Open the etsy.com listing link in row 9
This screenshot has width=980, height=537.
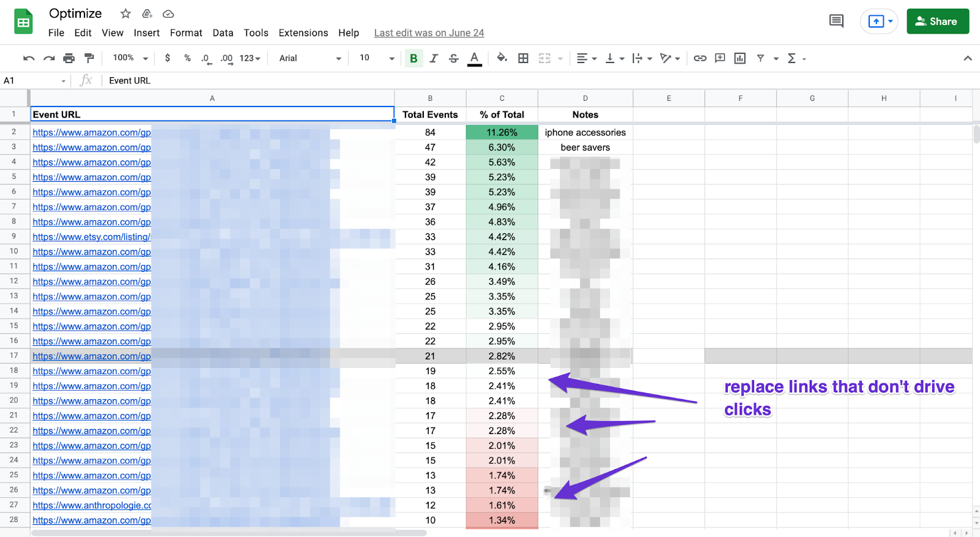tap(92, 237)
